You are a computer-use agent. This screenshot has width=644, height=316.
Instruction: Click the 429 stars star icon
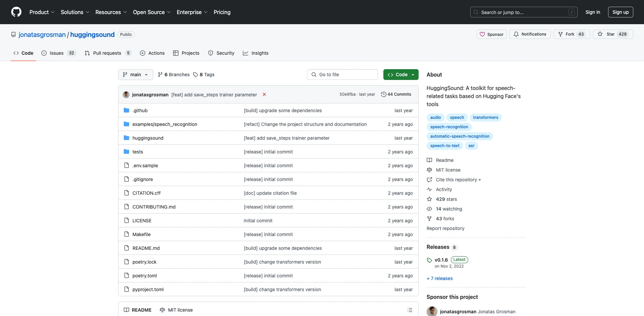429,199
